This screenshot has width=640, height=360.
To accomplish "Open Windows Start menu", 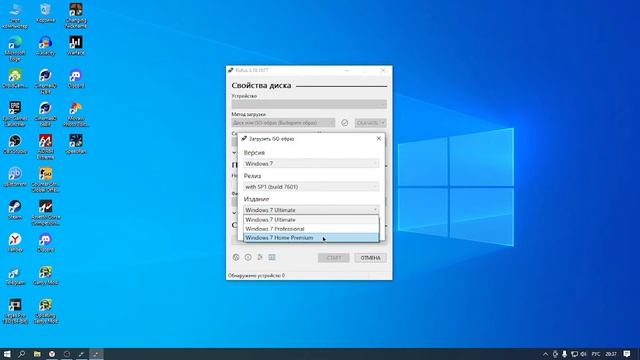I will pos(7,354).
